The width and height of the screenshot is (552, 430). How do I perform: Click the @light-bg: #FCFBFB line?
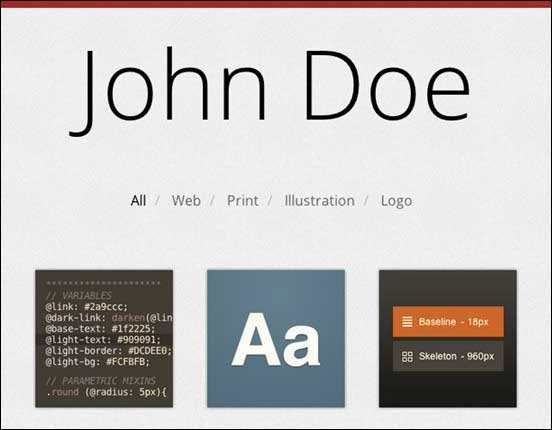click(x=98, y=362)
